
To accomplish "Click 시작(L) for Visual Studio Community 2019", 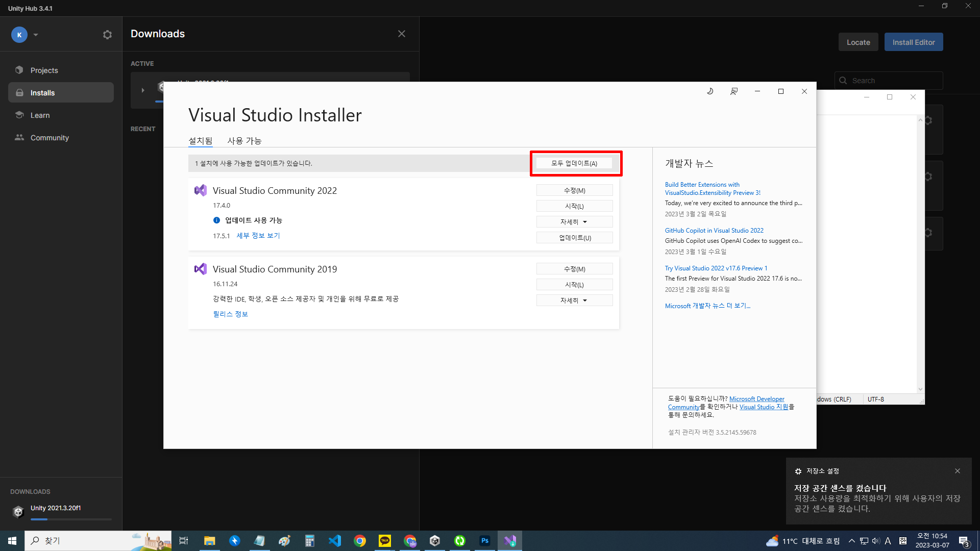I will 574,285.
